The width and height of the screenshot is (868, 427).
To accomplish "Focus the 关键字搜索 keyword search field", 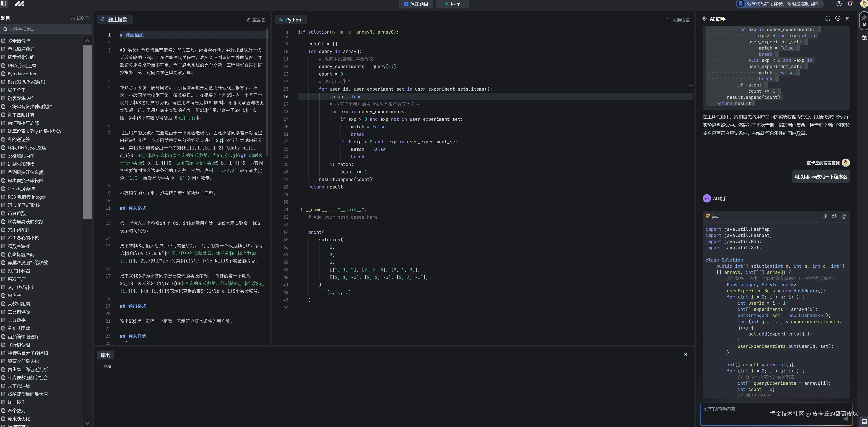I will click(47, 29).
